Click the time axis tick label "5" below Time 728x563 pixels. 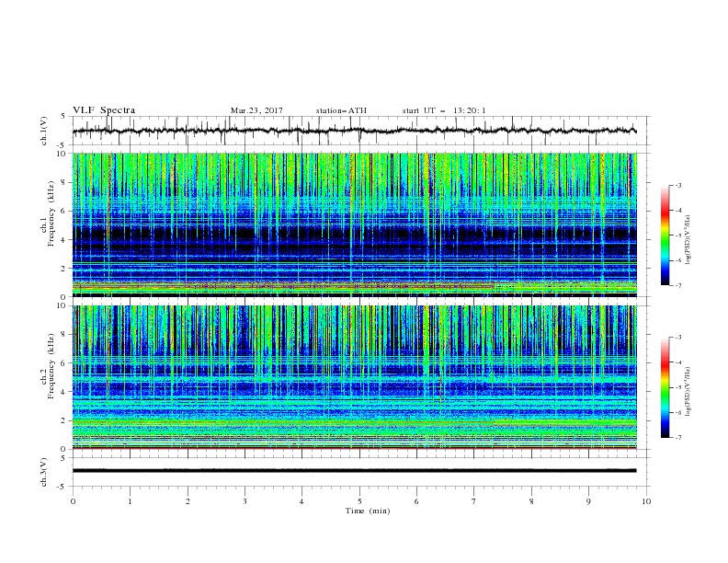coord(359,501)
